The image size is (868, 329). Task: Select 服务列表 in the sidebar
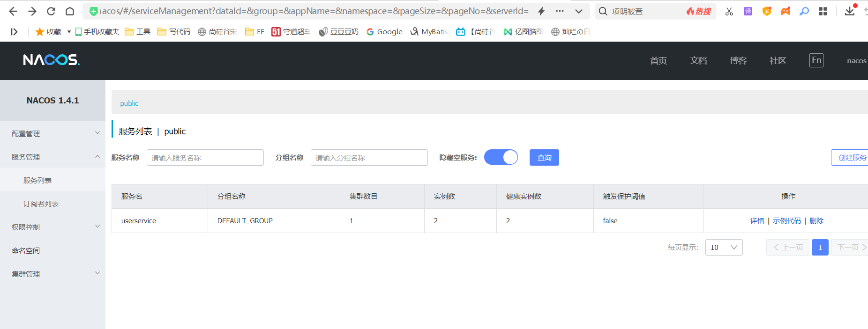52,180
